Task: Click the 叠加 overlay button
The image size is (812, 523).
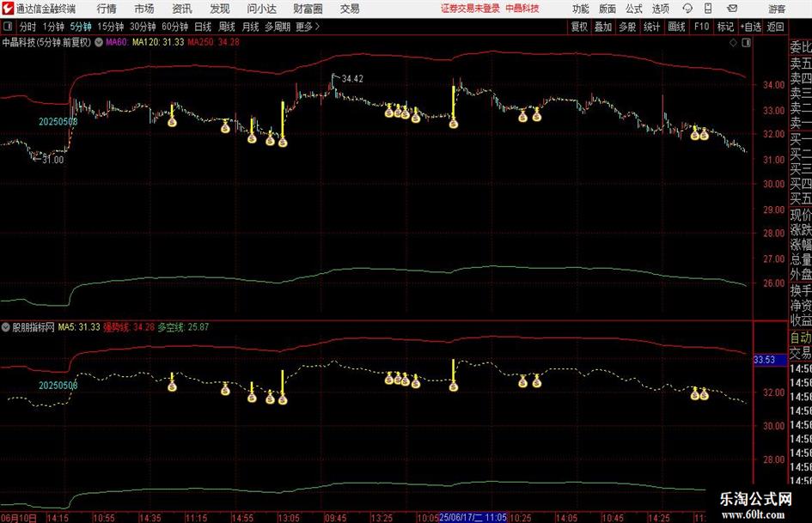Action: tap(603, 27)
